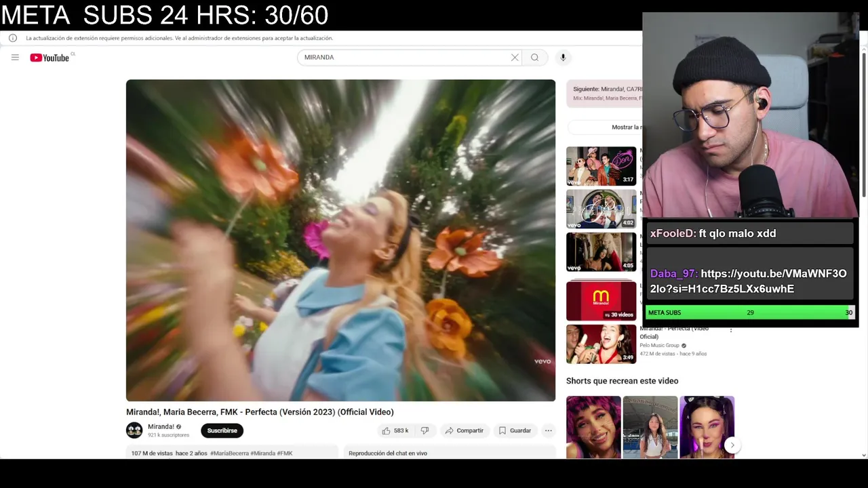Open the suggested video lasting 4:02

(601, 209)
